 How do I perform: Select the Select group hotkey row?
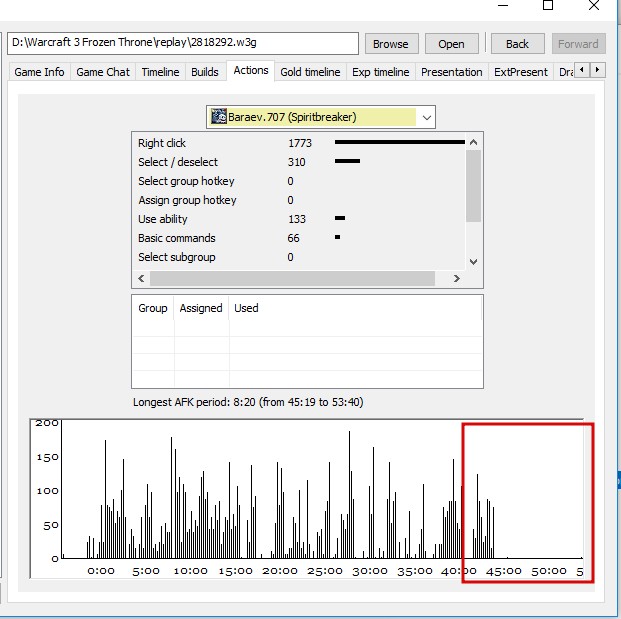(x=299, y=181)
